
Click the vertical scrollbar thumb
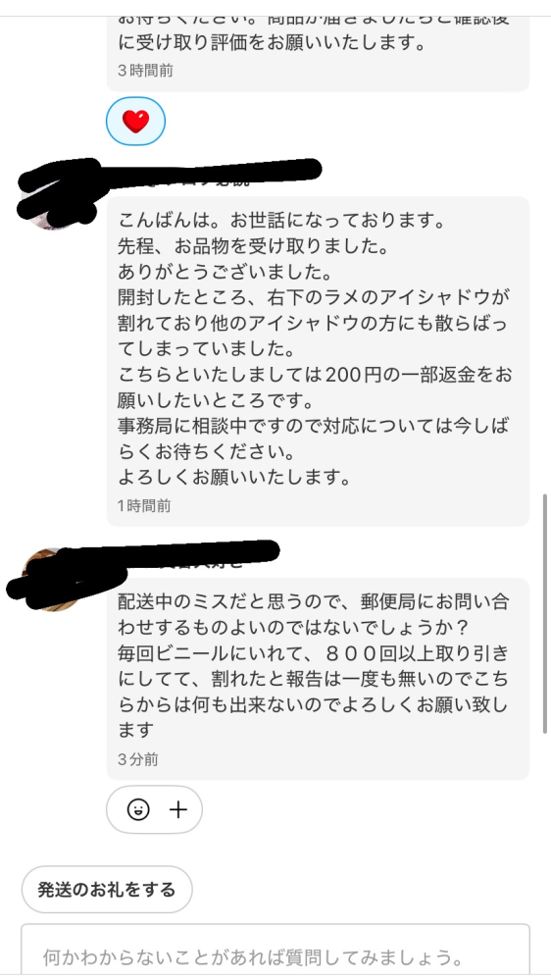point(545,614)
